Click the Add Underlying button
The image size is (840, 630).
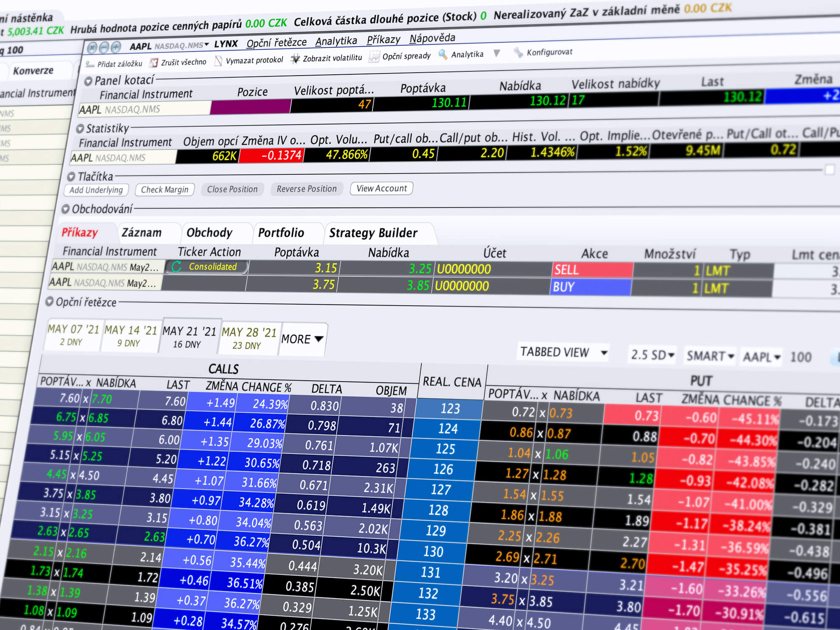[96, 190]
